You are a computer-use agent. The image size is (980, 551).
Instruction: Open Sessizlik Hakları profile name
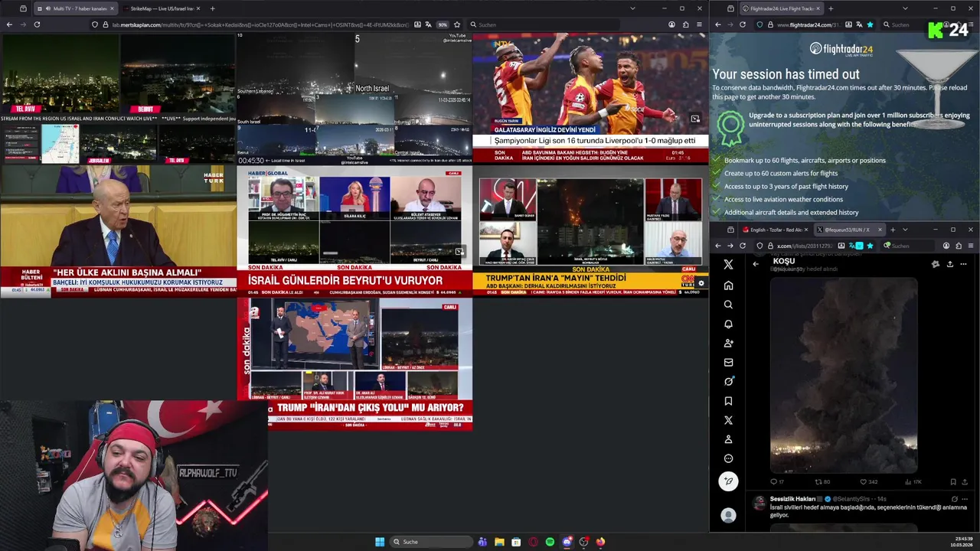(x=792, y=499)
